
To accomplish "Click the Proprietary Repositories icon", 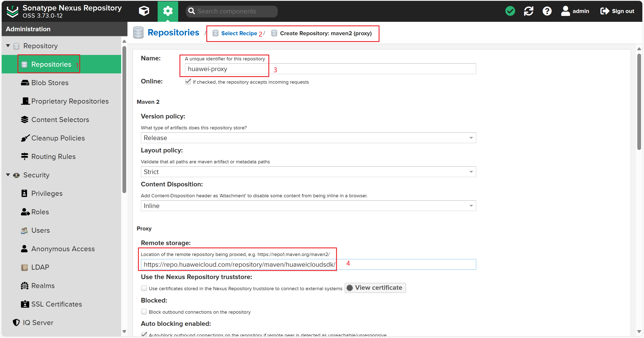I will [25, 101].
